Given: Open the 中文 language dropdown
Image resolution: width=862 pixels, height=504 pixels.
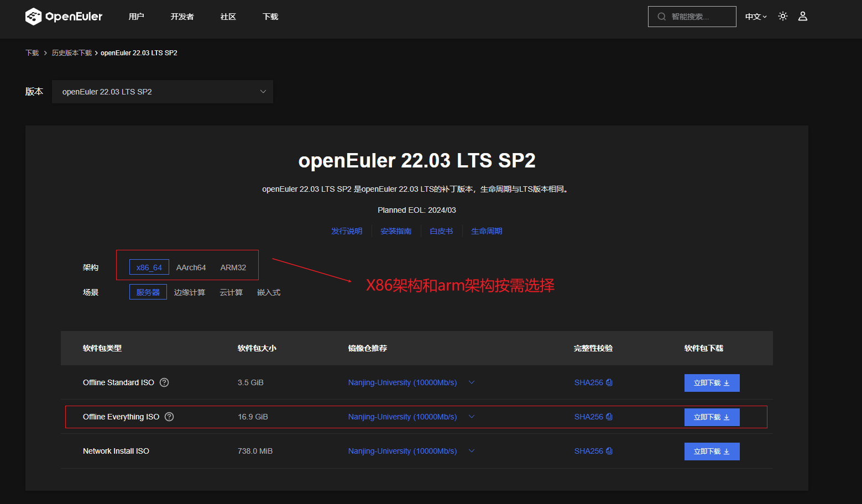Looking at the screenshot, I should tap(756, 17).
